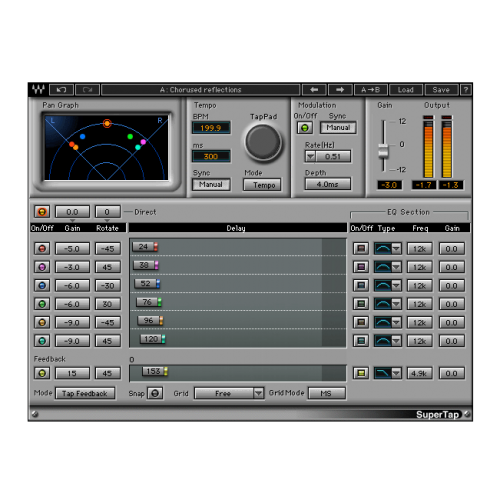
Task: Click the Rate value 0.51
Action: (x=333, y=156)
